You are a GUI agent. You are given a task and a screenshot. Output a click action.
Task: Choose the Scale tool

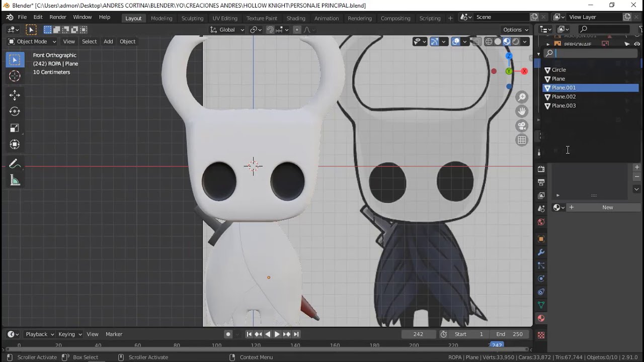(x=15, y=128)
